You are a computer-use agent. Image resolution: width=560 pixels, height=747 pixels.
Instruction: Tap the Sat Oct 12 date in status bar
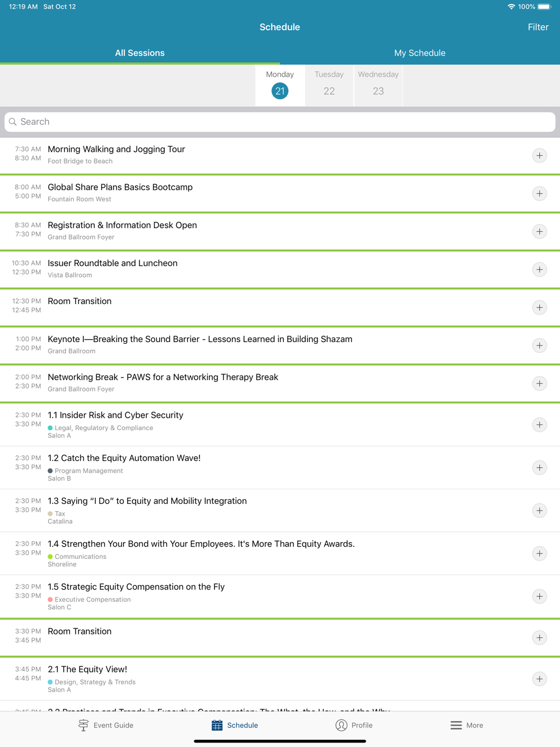[59, 7]
